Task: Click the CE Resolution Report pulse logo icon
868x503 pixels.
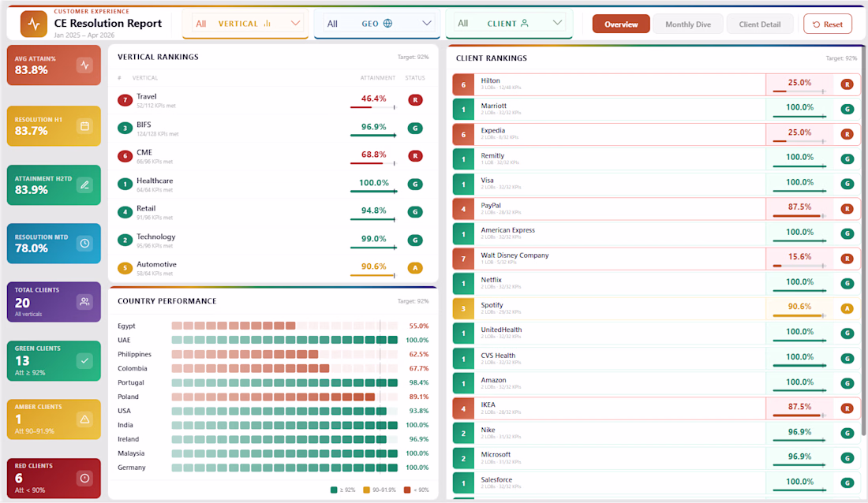Action: click(x=34, y=24)
